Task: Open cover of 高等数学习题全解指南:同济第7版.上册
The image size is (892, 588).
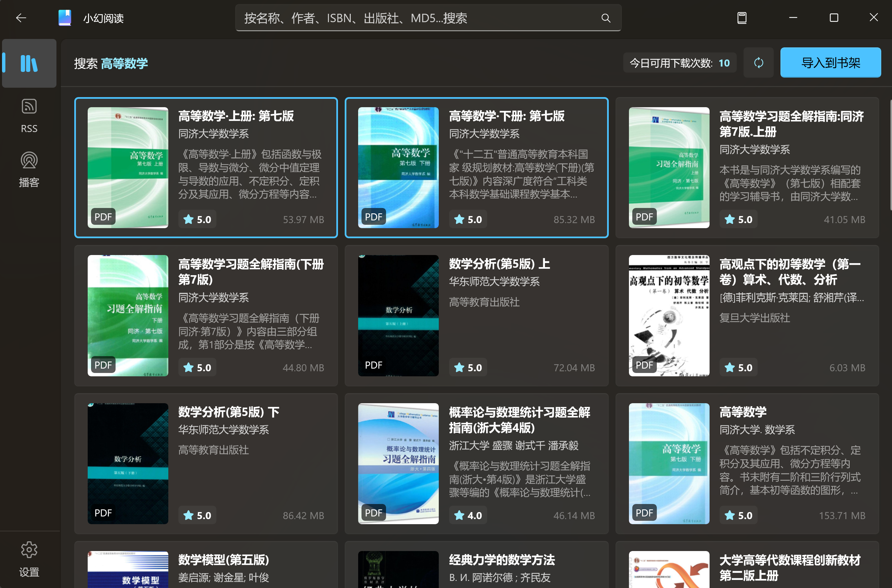Action: pos(669,168)
